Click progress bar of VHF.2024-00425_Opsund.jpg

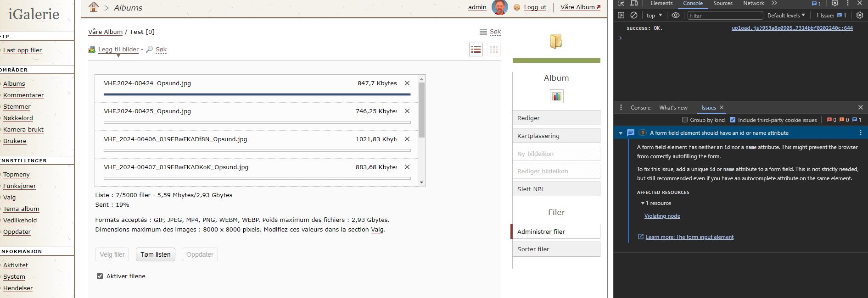coord(257,122)
